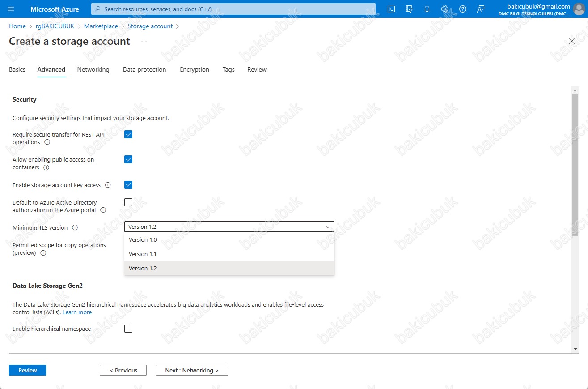Uncheck Require secure transfer for REST API
The height and width of the screenshot is (389, 588).
click(128, 134)
